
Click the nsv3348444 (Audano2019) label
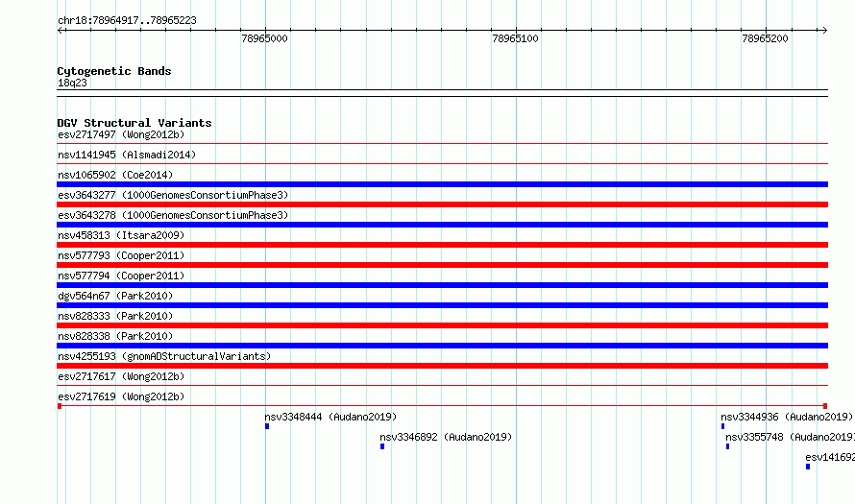coord(330,417)
